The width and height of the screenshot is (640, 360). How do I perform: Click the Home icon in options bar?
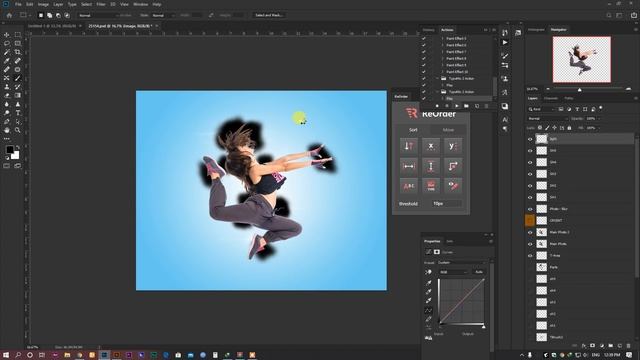9,15
